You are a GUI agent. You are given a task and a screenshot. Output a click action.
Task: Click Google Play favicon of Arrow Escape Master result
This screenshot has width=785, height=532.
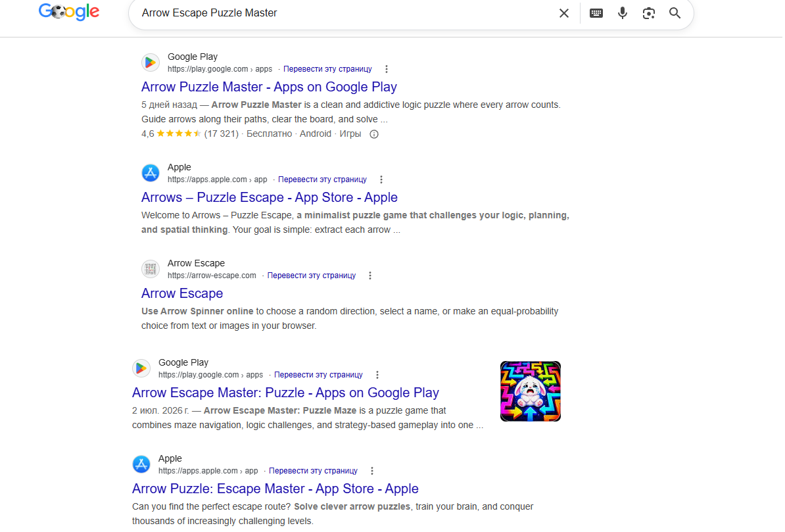pos(141,369)
